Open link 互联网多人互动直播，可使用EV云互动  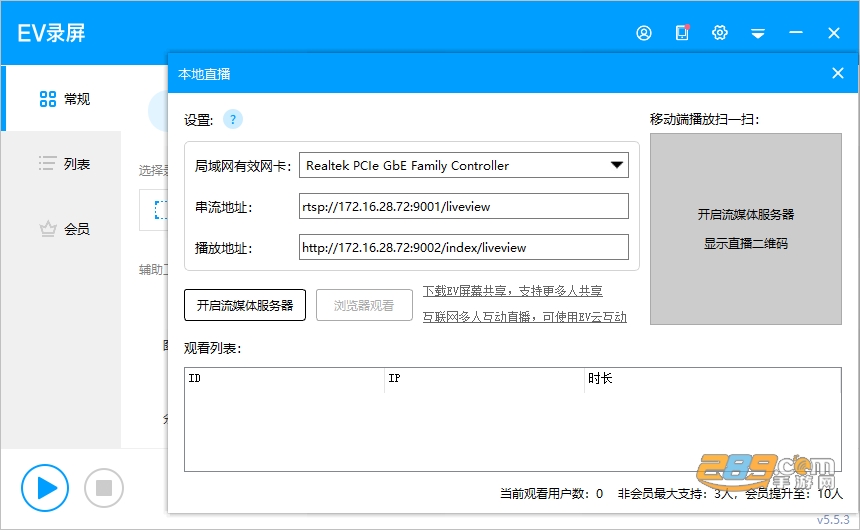[524, 317]
